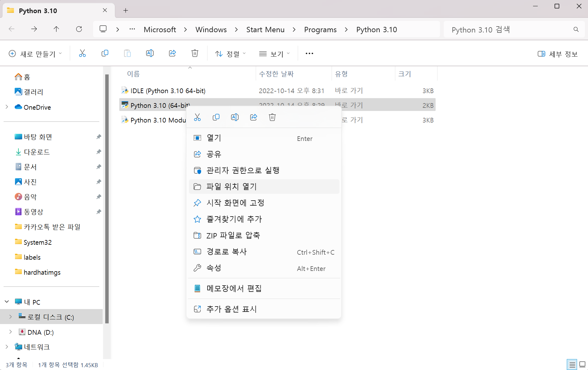Expand the 로컬 디스크 (C:) node
The height and width of the screenshot is (370, 588).
11,317
